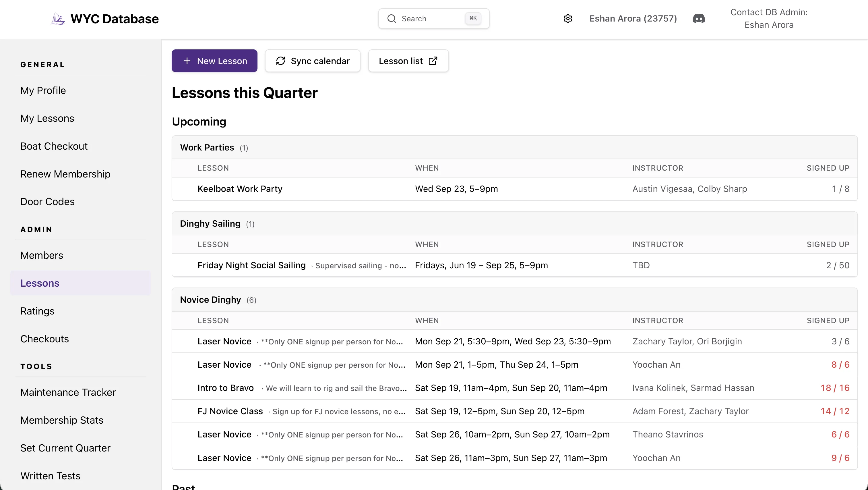Collapse the Work Parties group header
868x490 pixels.
point(515,147)
